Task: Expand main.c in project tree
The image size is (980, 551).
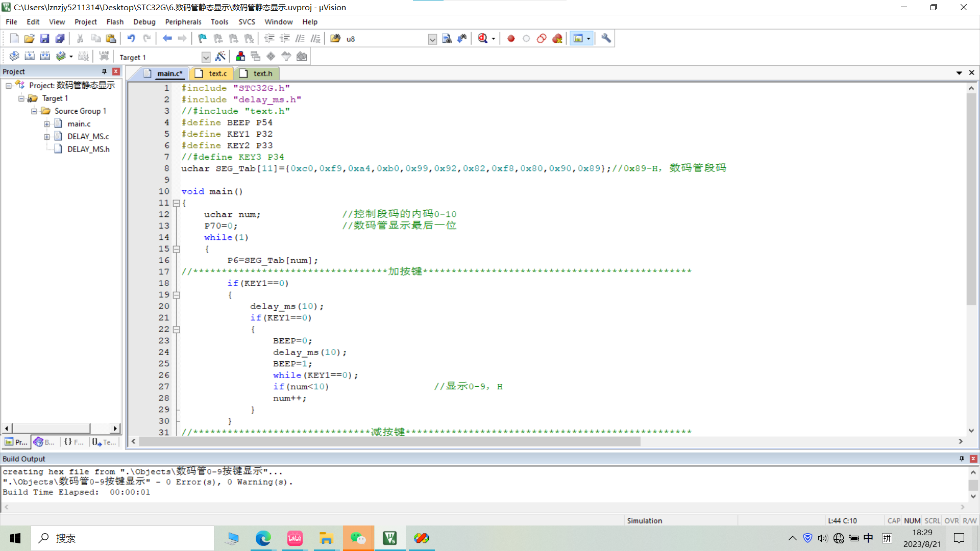Action: click(x=47, y=123)
